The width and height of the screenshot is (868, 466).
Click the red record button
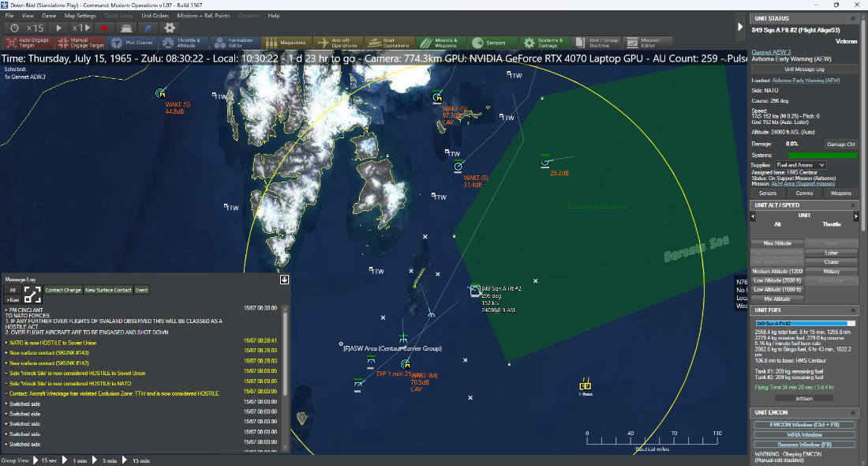(x=104, y=28)
